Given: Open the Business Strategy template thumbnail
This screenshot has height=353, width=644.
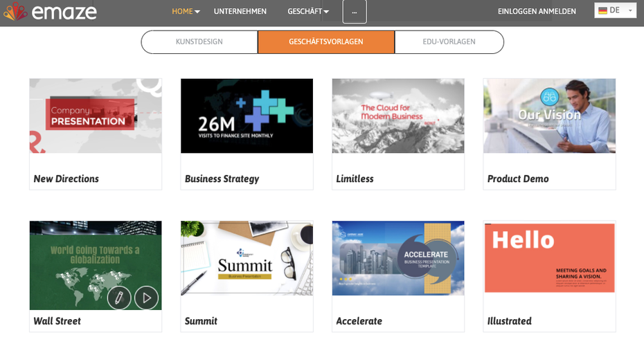Looking at the screenshot, I should [247, 116].
